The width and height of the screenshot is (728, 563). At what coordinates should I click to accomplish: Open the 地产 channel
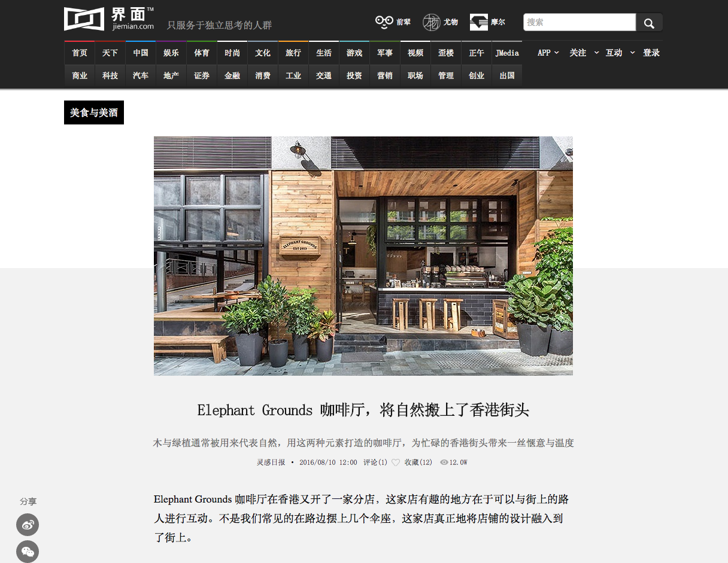171,75
